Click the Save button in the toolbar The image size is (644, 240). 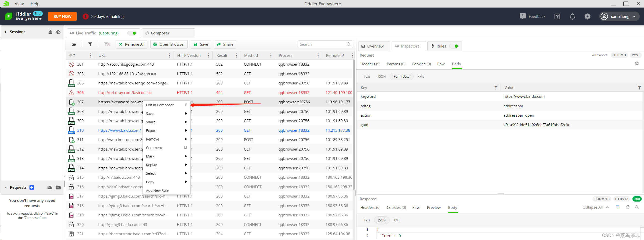[x=201, y=44]
